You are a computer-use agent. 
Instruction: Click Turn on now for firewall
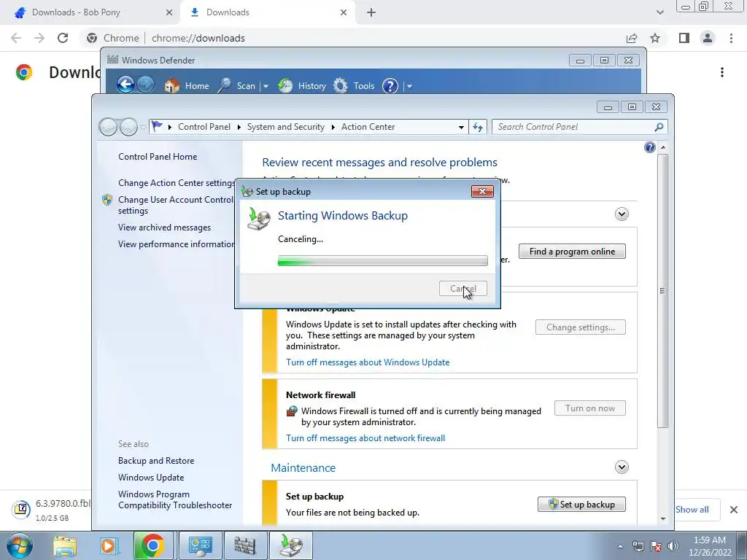pos(589,408)
